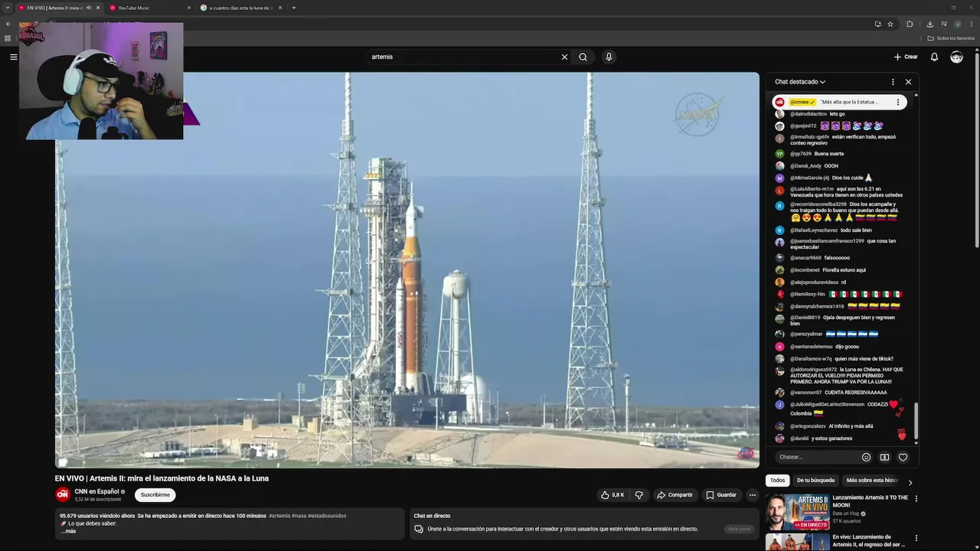Open the Date un Vlog channel
Image resolution: width=980 pixels, height=551 pixels.
(846, 514)
